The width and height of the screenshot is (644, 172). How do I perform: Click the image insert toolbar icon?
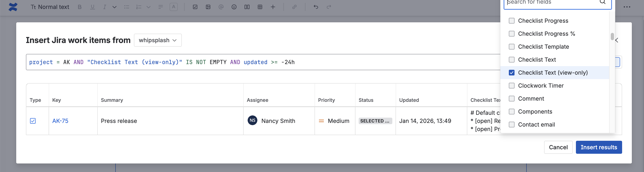coord(208,7)
